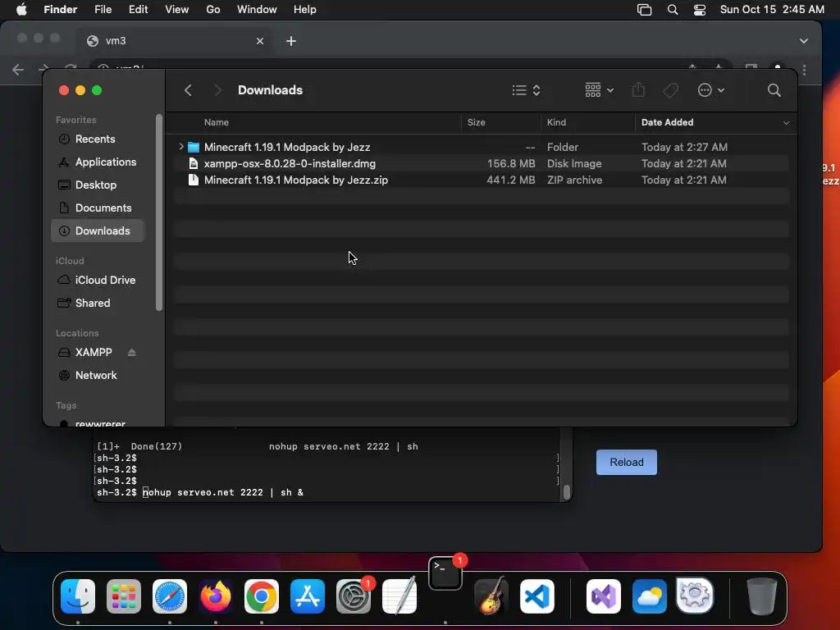Open iCloud Drive in sidebar

pyautogui.click(x=98, y=281)
